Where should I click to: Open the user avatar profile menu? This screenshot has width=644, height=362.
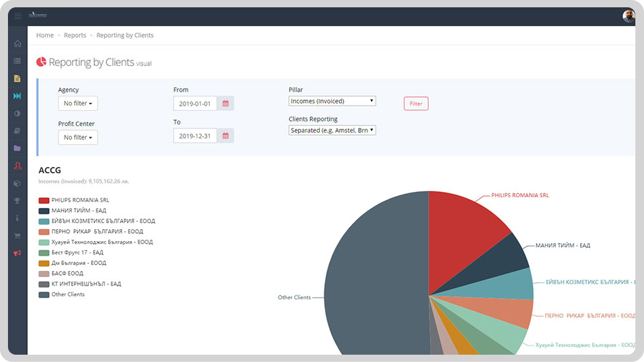629,16
